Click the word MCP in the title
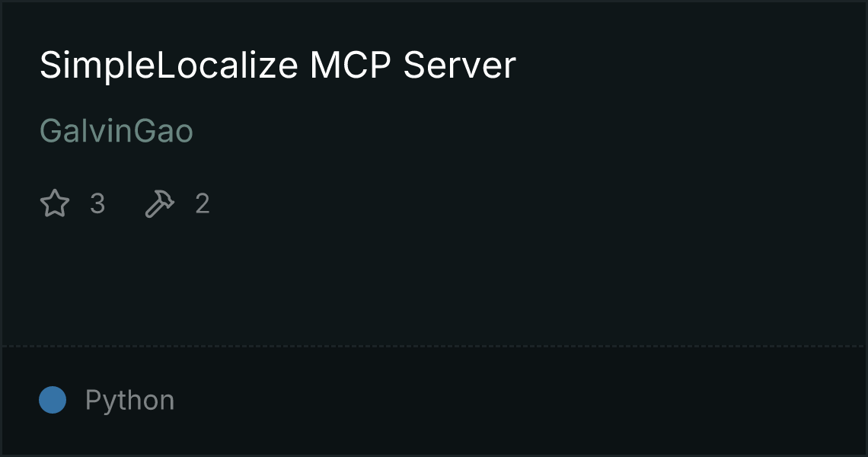Viewport: 868px width, 457px height. [350, 66]
